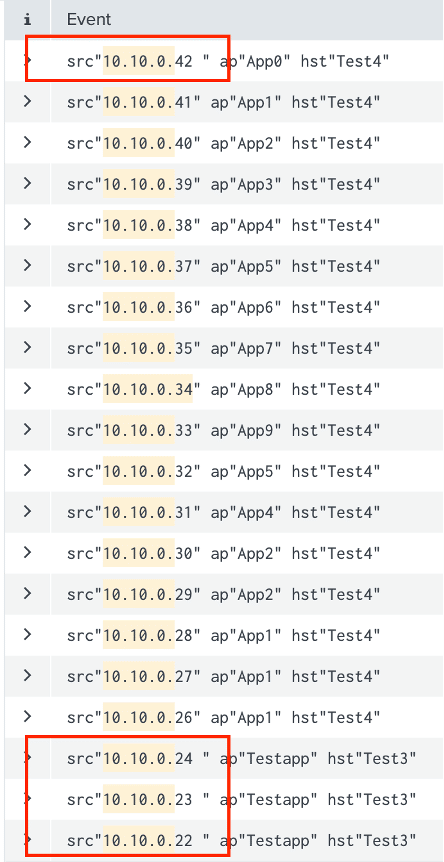Click event text src"10.10.0.22" Testapp Test3
The height and width of the screenshot is (862, 444).
click(x=242, y=841)
